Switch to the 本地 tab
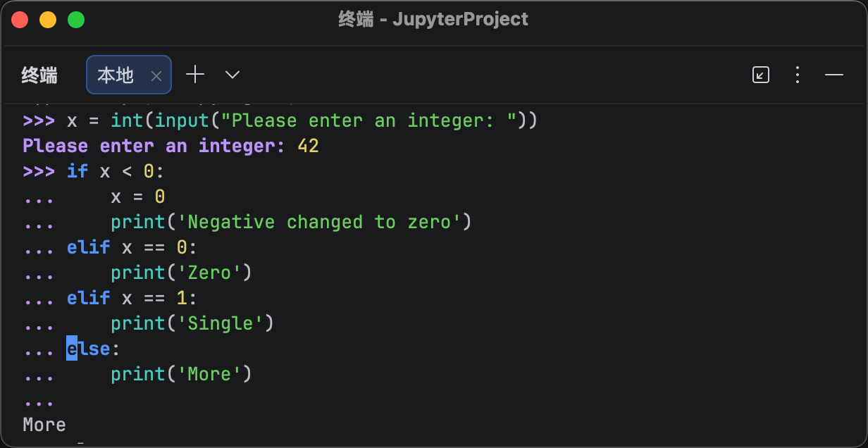 point(116,75)
